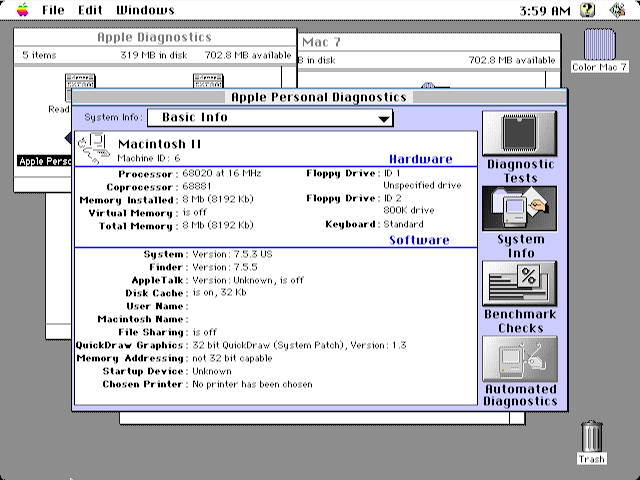Open the Apple menu logo

[x=23, y=10]
